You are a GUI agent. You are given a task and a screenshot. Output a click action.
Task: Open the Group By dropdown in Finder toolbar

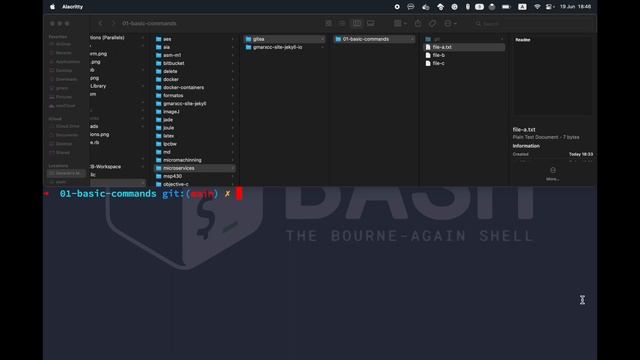point(400,23)
